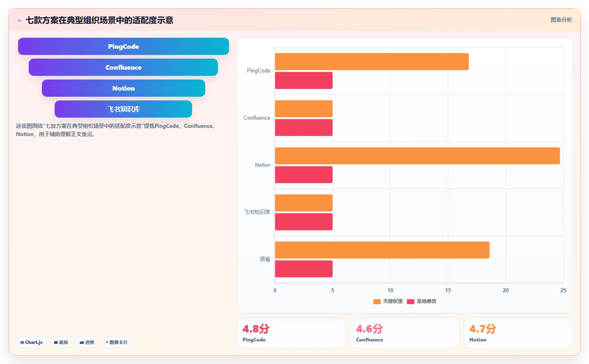Click the 图表分析 label in header
Viewport: 589px width, 364px height.
coord(561,20)
